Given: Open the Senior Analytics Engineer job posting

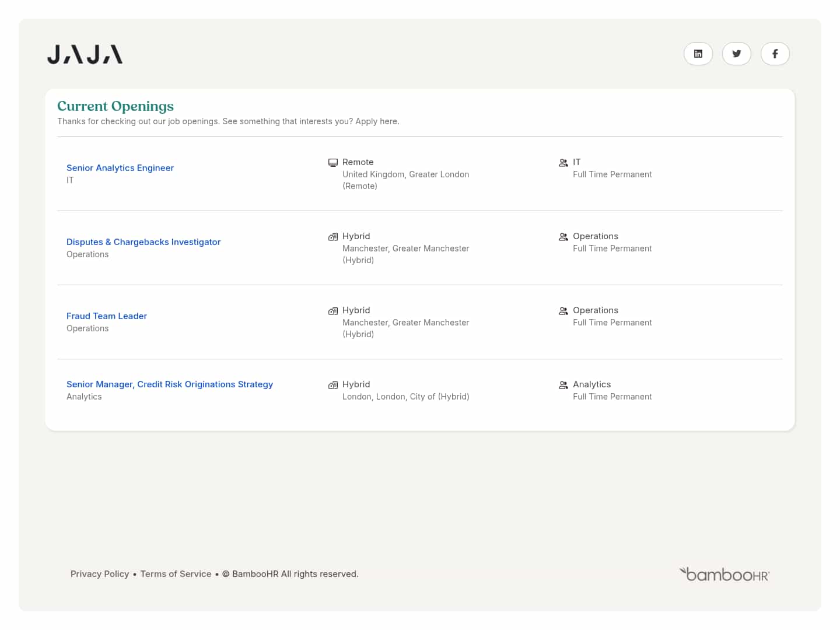Looking at the screenshot, I should tap(120, 168).
